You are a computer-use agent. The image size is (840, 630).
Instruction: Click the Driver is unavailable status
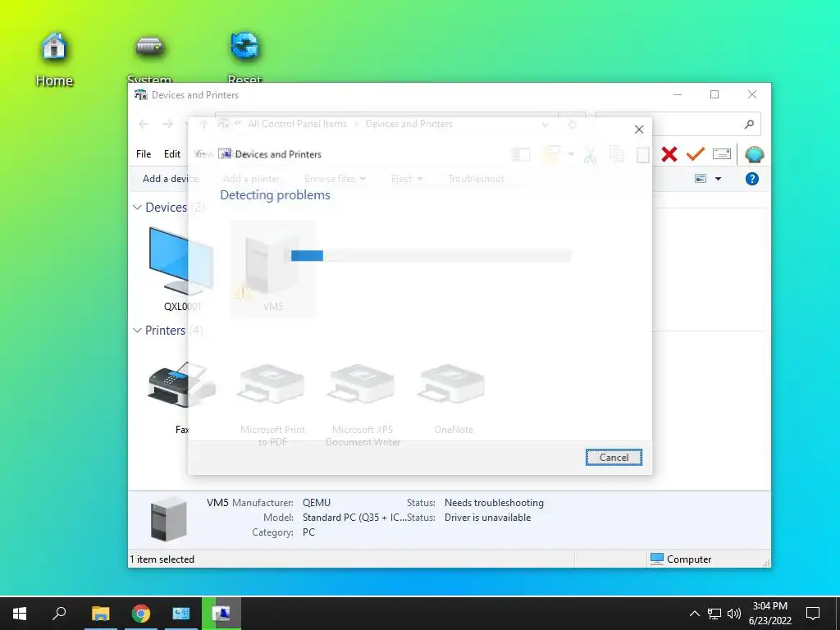pos(487,518)
